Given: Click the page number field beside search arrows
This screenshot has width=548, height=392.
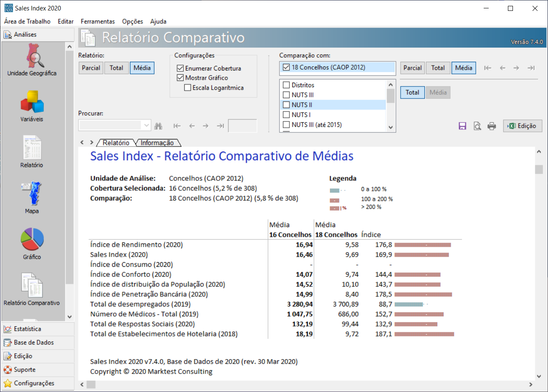Looking at the screenshot, I should [242, 126].
